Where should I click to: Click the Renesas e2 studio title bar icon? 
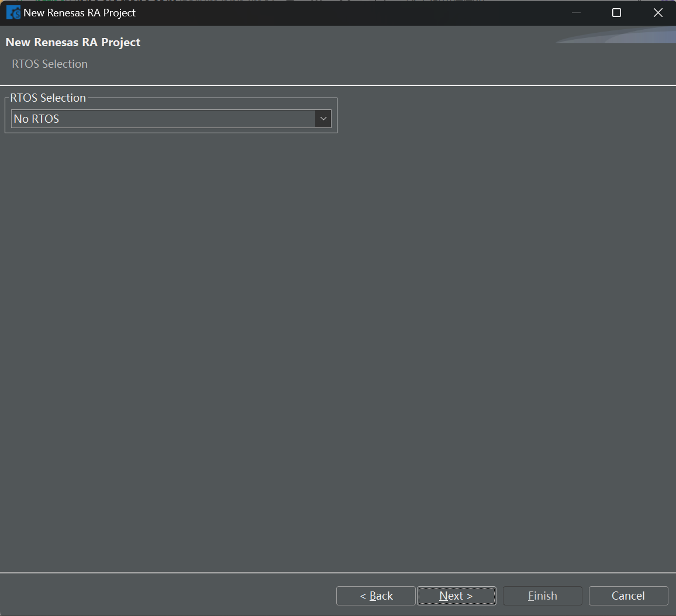tap(13, 13)
